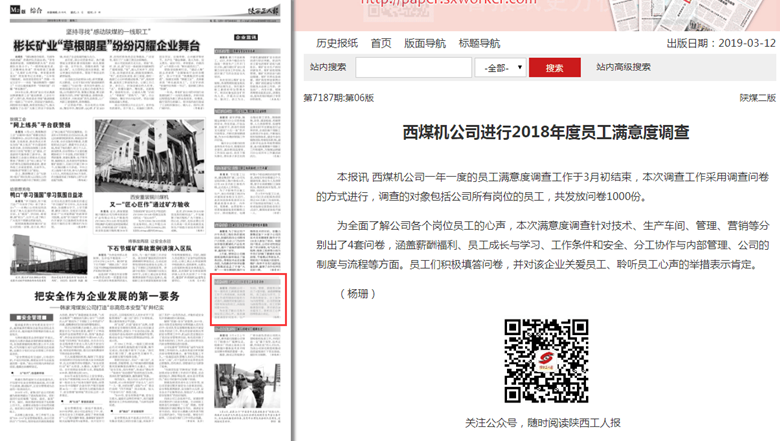Viewport: 780px width, 441px height.
Task: Click caption 关注公众号，随时阅读陕西工人报
Action: pos(542,423)
